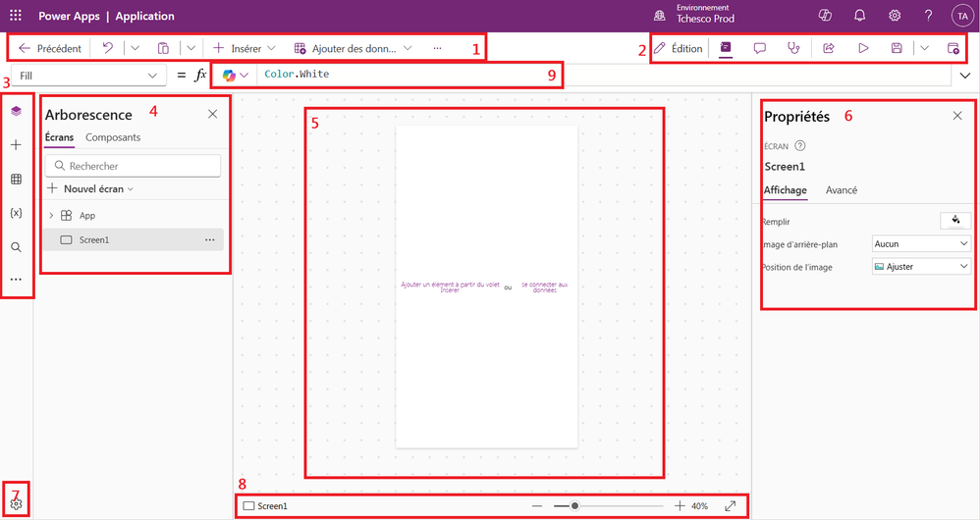
Task: Click the Édition button
Action: point(679,48)
